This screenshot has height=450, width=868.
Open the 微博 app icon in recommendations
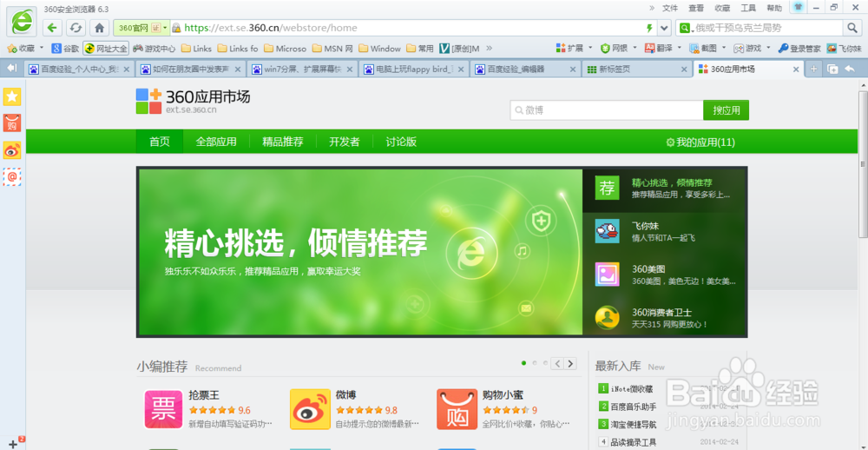tap(310, 409)
